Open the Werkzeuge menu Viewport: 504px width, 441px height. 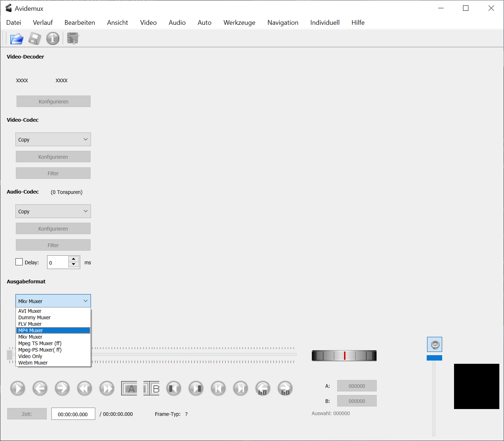click(x=239, y=22)
